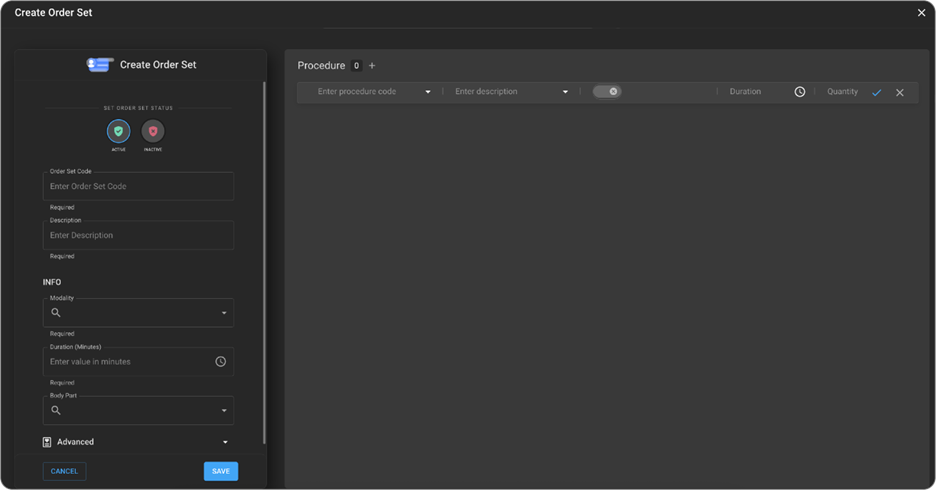Set order set status to Active
The width and height of the screenshot is (936, 490).
[x=118, y=131]
